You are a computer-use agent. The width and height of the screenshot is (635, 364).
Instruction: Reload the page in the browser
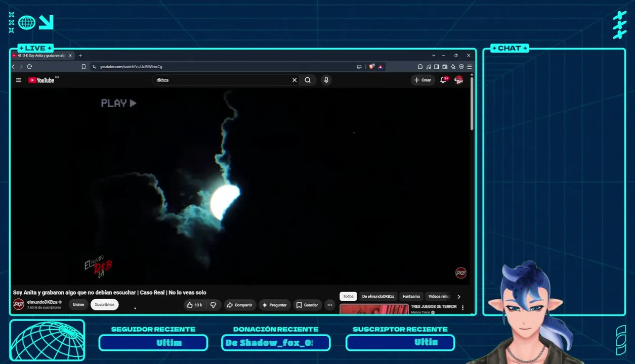(x=29, y=66)
